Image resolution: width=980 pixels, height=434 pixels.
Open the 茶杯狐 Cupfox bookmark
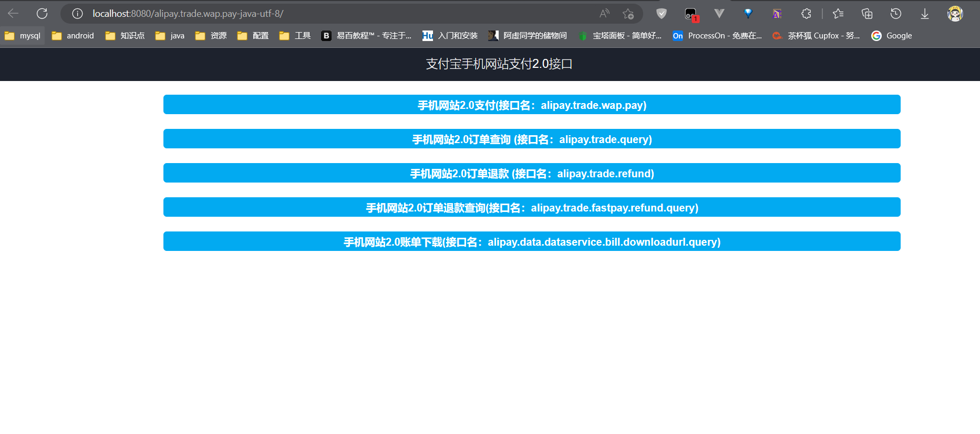817,36
